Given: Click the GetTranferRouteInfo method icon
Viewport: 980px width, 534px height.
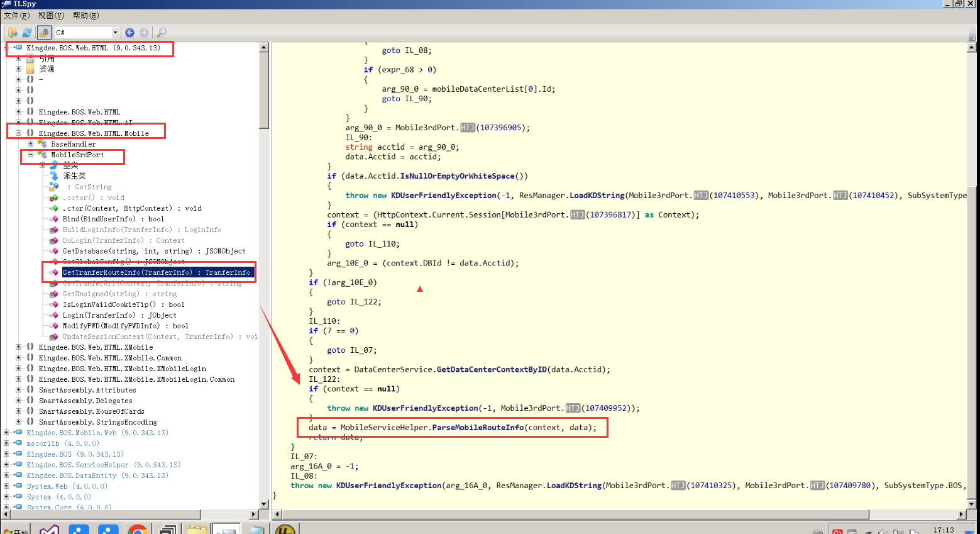Looking at the screenshot, I should click(55, 272).
